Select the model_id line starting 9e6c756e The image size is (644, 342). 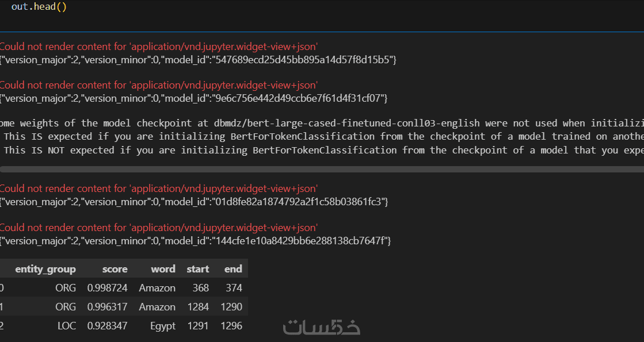(x=194, y=98)
